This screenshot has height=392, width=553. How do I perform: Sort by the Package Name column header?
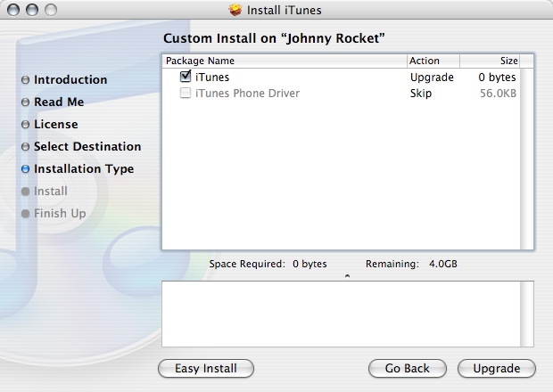click(285, 61)
